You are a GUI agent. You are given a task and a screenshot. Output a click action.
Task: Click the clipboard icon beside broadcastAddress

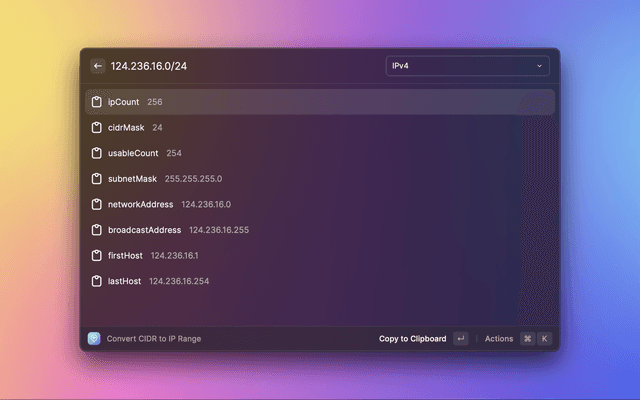[x=96, y=230]
